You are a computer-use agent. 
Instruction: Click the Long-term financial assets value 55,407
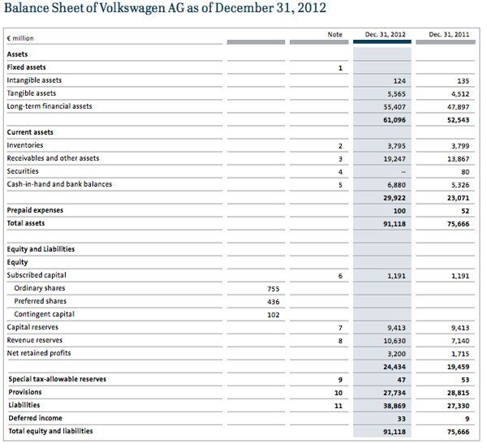click(x=394, y=106)
